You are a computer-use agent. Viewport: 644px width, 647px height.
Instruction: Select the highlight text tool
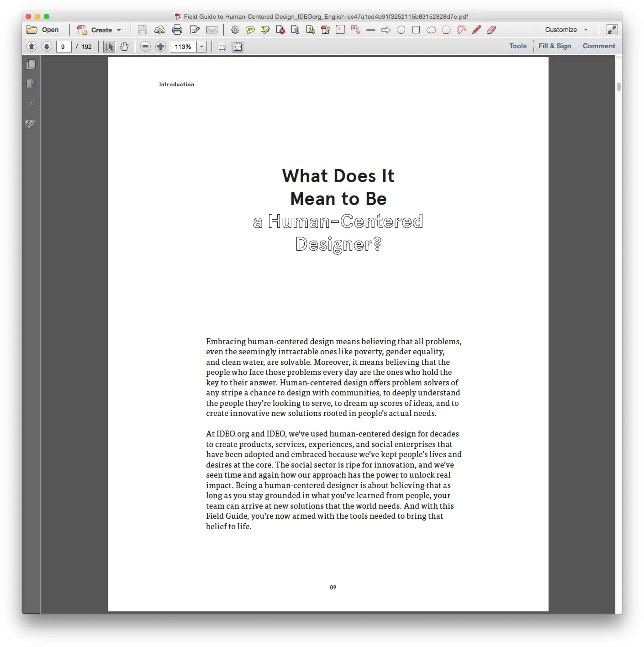pos(265,30)
